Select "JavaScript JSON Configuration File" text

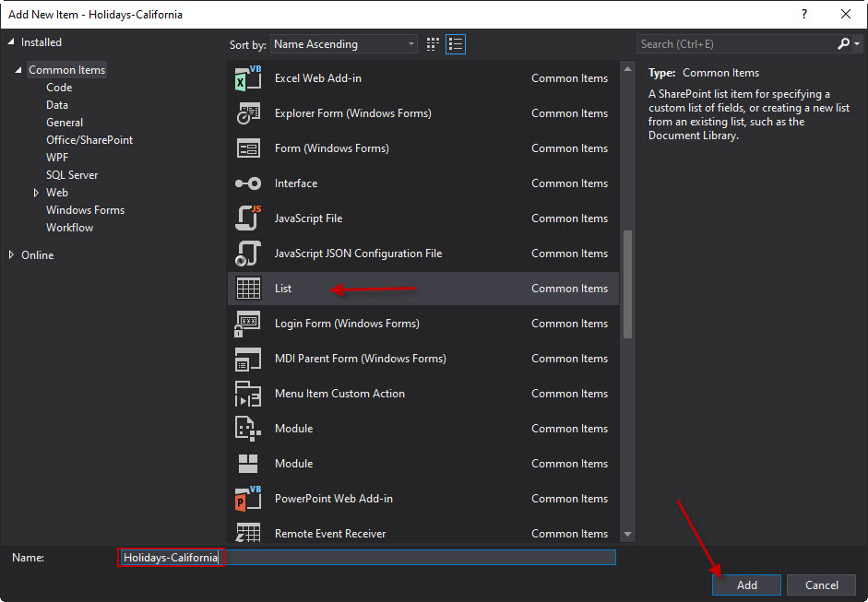click(x=358, y=254)
